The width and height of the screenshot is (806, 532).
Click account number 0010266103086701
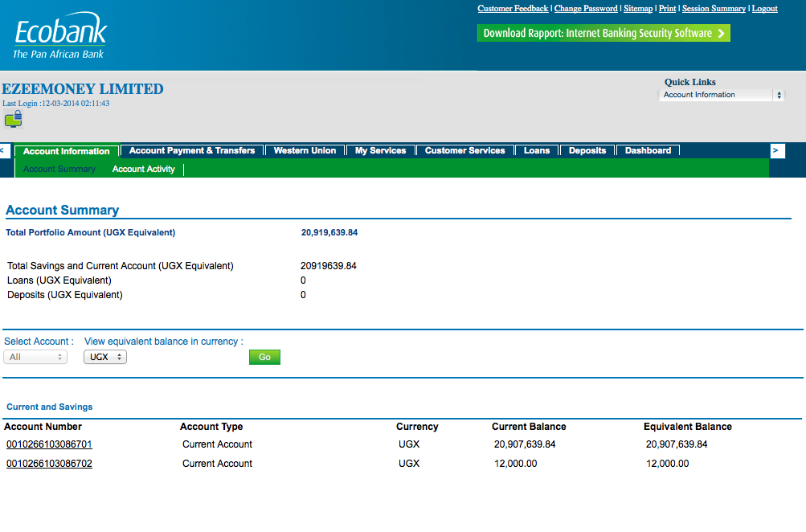47,444
